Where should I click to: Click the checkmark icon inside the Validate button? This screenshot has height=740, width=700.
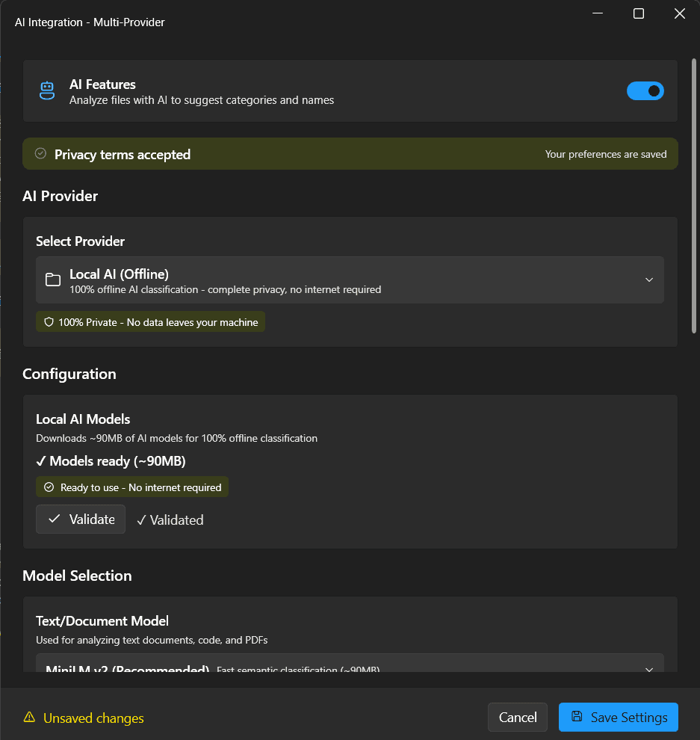pos(55,519)
